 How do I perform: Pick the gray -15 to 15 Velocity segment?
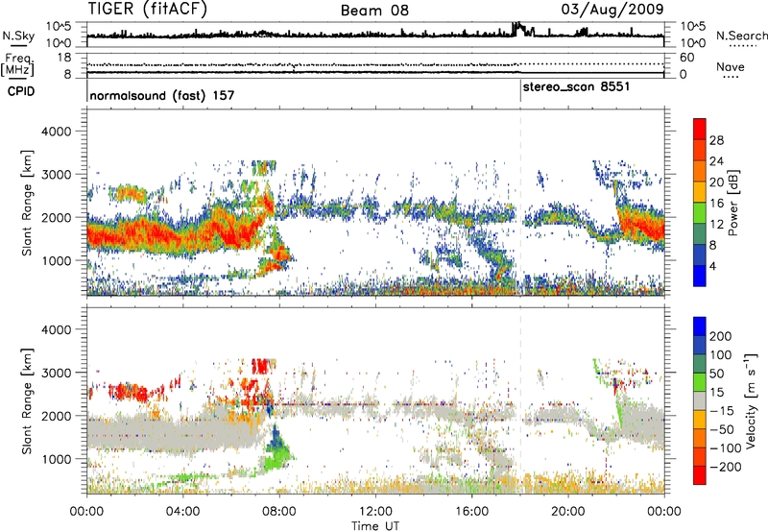pyautogui.click(x=700, y=400)
